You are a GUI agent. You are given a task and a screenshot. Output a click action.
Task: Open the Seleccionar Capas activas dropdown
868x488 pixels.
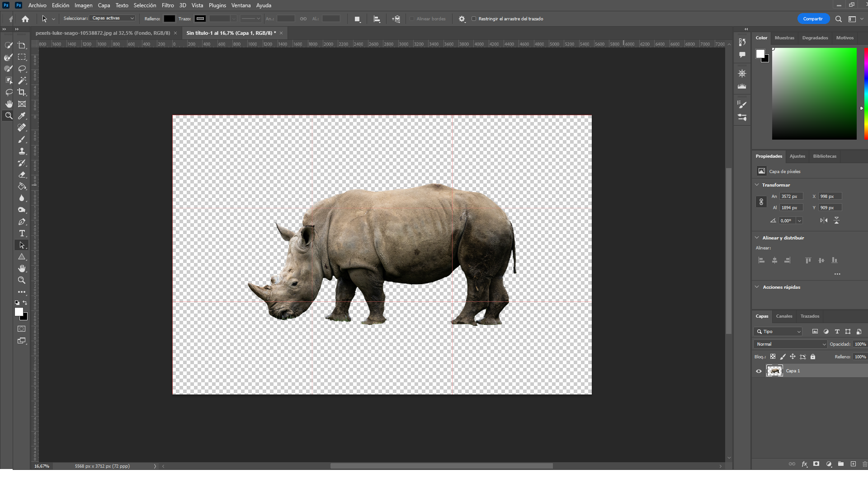click(x=113, y=19)
